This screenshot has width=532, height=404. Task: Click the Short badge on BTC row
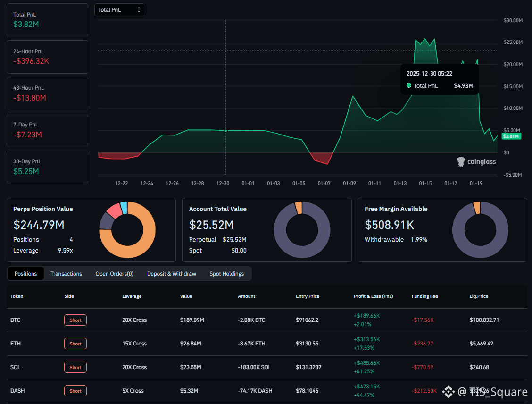click(x=75, y=320)
